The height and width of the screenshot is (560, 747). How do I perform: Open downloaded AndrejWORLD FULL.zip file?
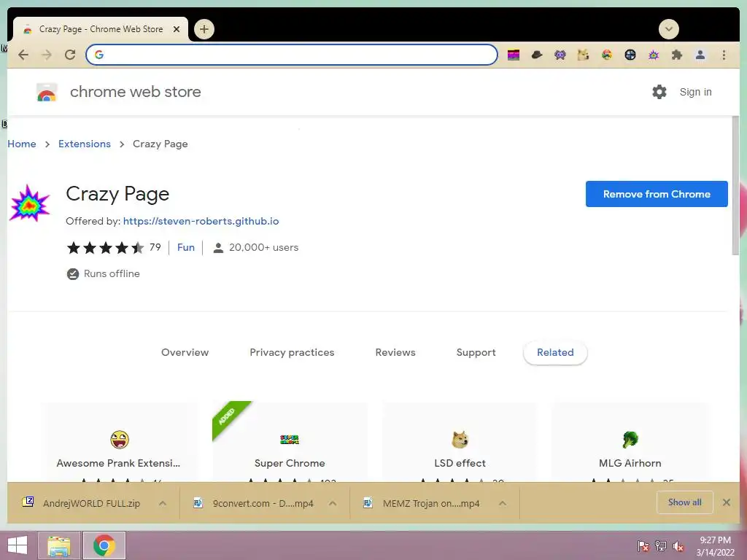point(83,503)
